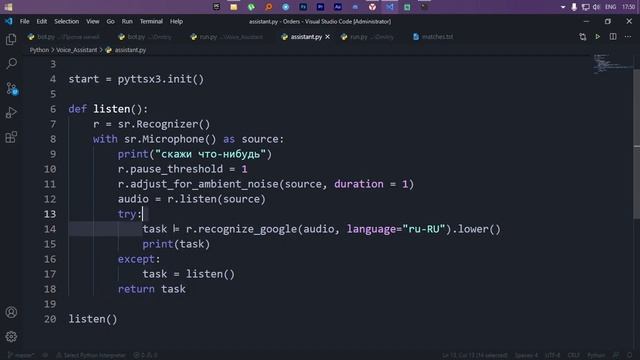Open the network tray icon
The height and width of the screenshot is (360, 640).
coord(585,7)
